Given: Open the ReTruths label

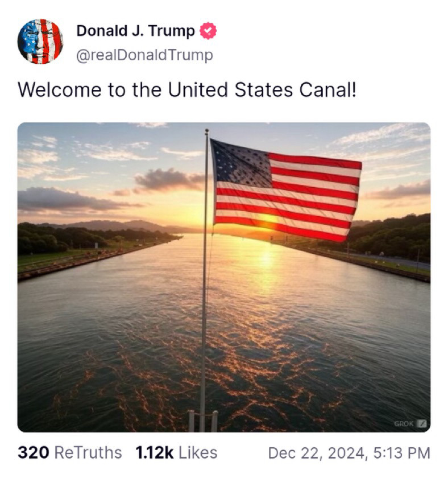Looking at the screenshot, I should click(88, 452).
